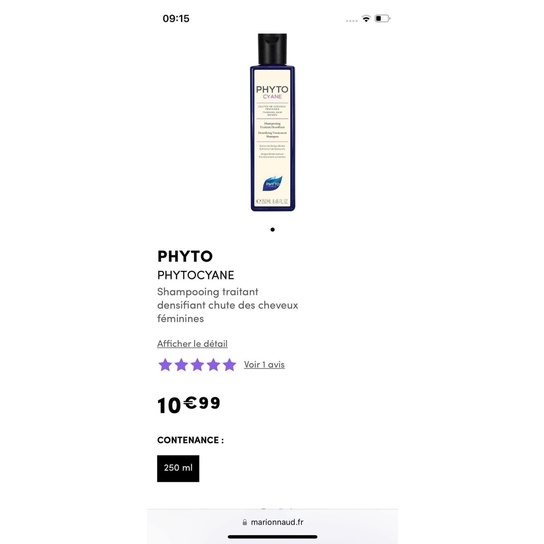
Task: Click the PHYTOCYANE product name
Action: [x=196, y=275]
